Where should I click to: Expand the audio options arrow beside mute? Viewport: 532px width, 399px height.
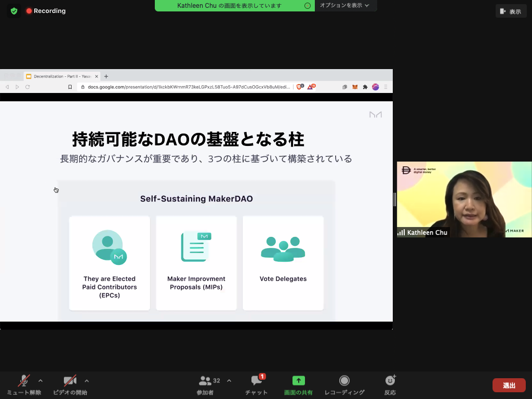[41, 381]
